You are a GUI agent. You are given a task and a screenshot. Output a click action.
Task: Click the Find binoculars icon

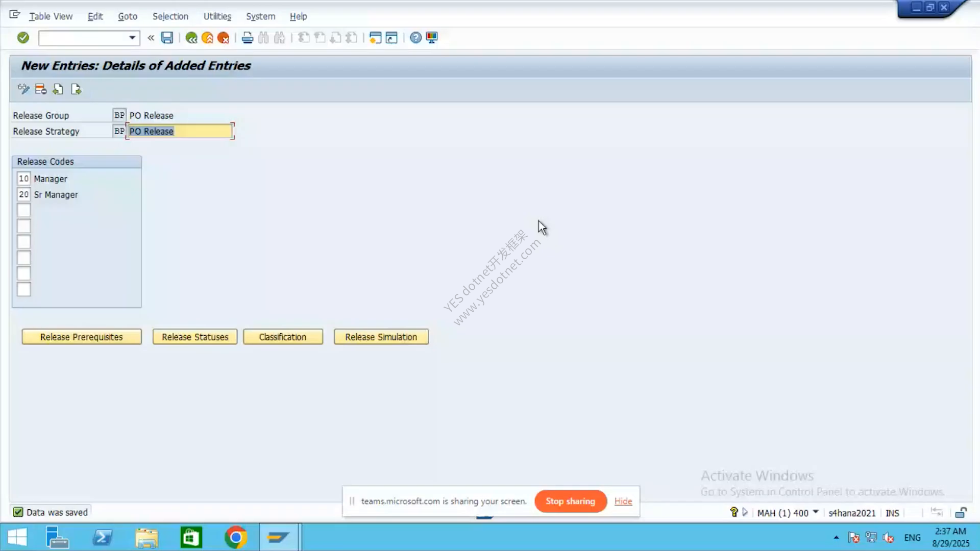[263, 38]
